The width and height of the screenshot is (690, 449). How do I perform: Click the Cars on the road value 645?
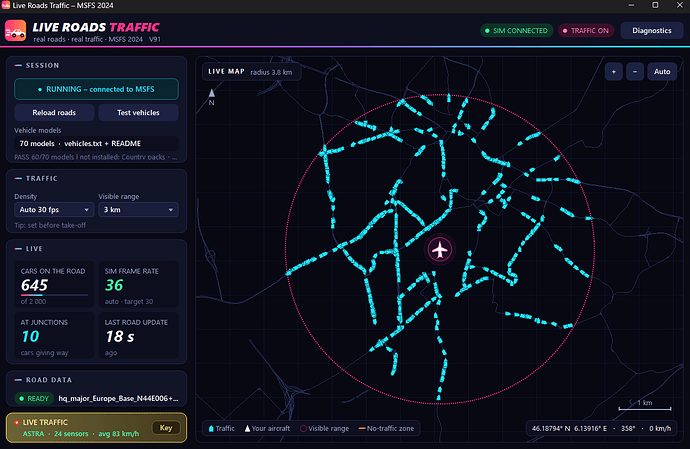[34, 285]
